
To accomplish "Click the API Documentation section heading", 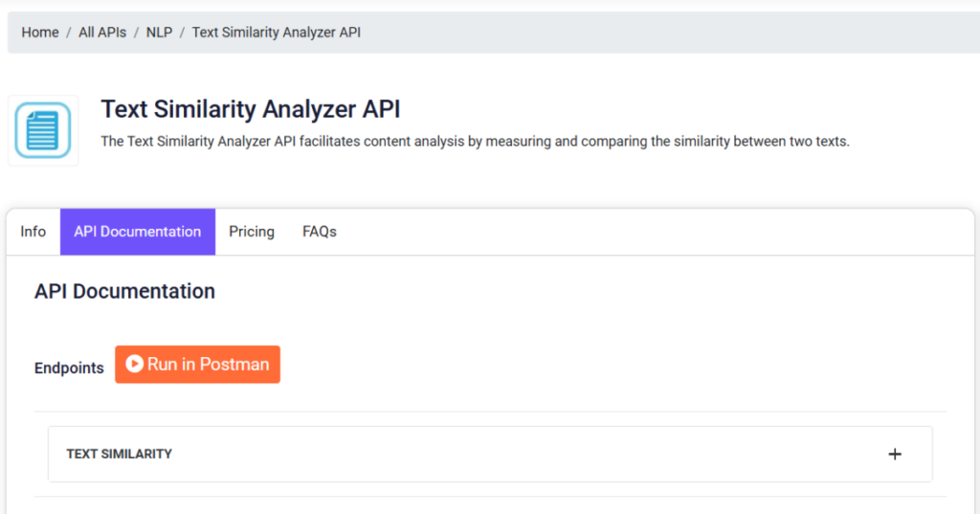I will (124, 291).
